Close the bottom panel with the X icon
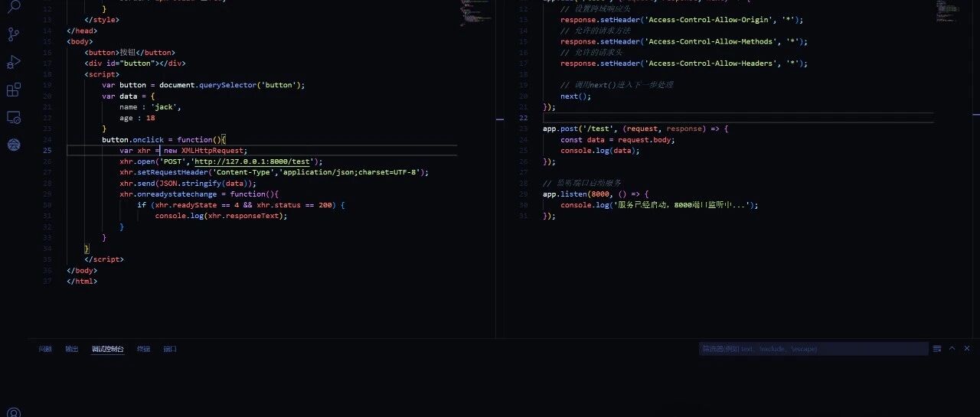 966,348
